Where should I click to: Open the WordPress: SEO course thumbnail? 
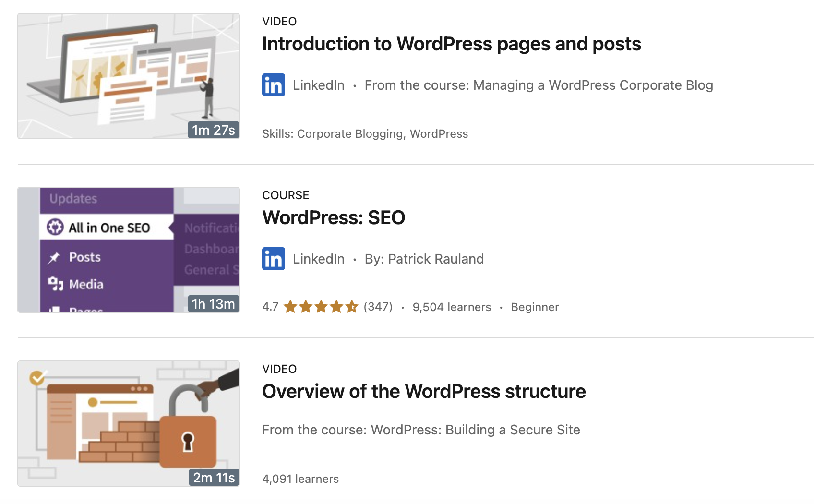tap(128, 250)
